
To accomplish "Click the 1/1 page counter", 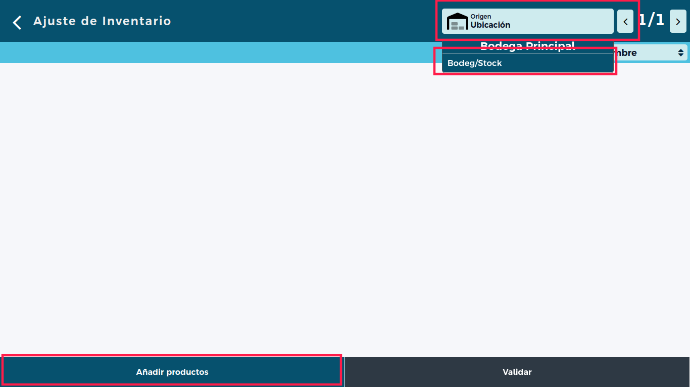I will click(x=651, y=20).
